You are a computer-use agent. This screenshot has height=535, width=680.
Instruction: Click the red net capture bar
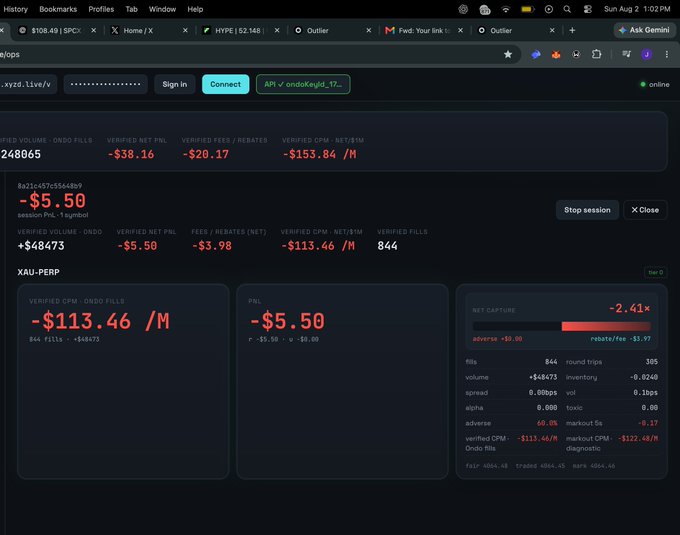(606, 326)
